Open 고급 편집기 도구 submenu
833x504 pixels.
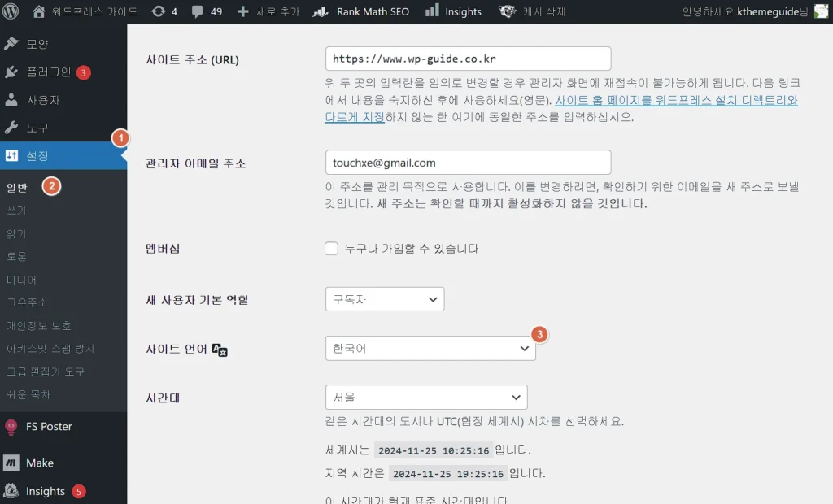click(46, 371)
